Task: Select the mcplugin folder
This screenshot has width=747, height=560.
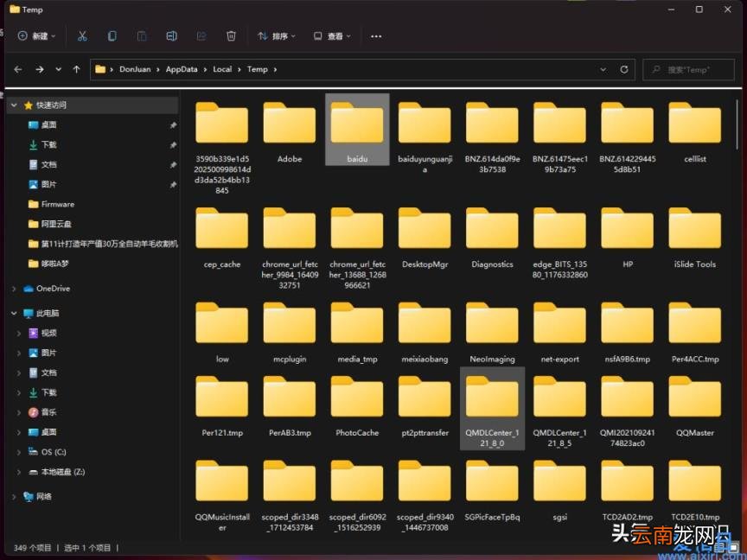Action: tap(290, 333)
